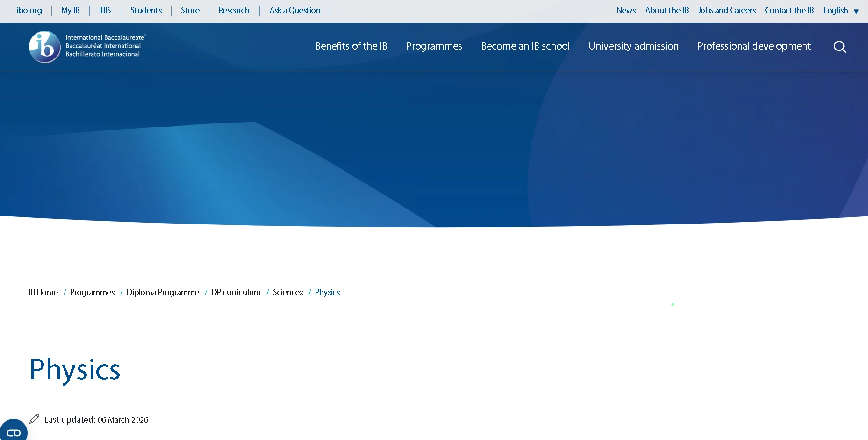Visit the Diploma Programme breadcrumb link
Image resolution: width=868 pixels, height=440 pixels.
163,292
